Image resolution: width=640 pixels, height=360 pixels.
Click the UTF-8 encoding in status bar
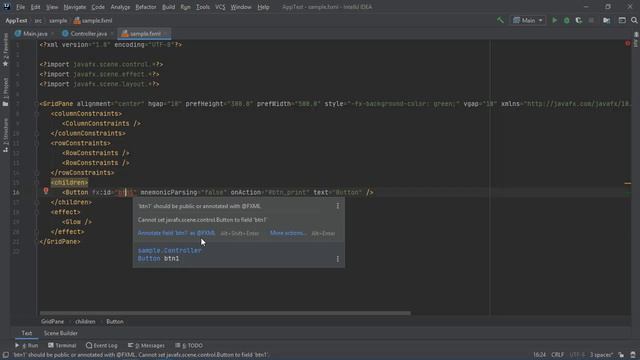pyautogui.click(x=577, y=355)
